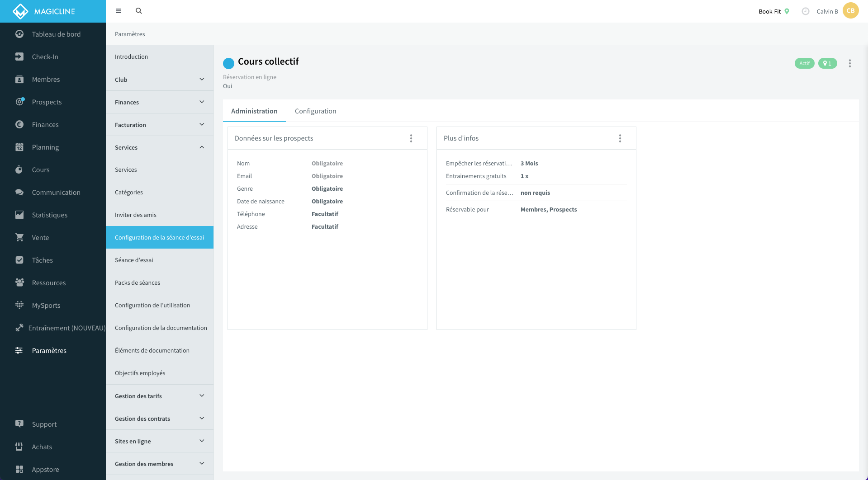This screenshot has height=480, width=868.
Task: Open the search magnifier icon
Action: (x=139, y=11)
